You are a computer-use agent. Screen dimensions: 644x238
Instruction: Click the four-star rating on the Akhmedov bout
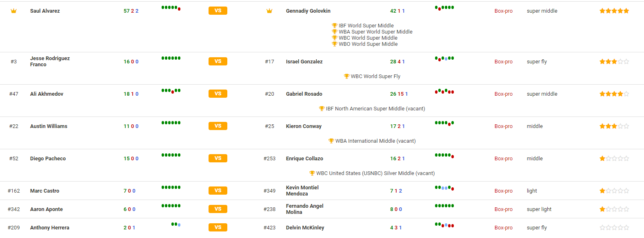pos(614,94)
